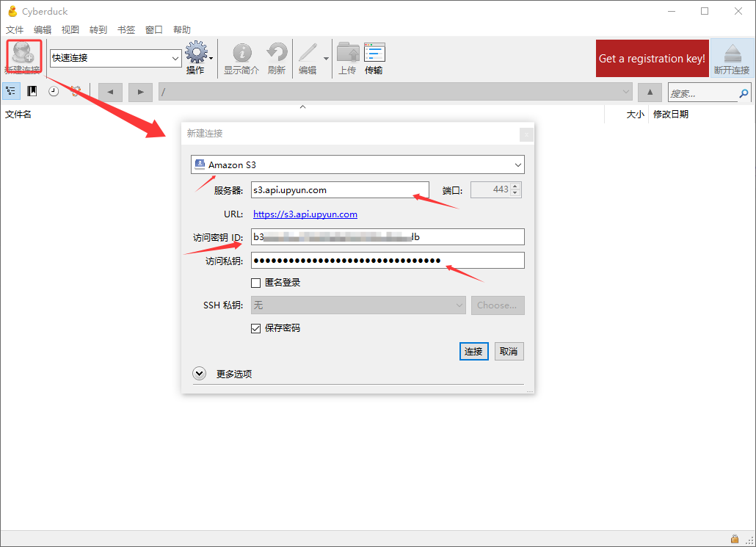Click the Cancel button
The image size is (756, 547).
point(509,352)
